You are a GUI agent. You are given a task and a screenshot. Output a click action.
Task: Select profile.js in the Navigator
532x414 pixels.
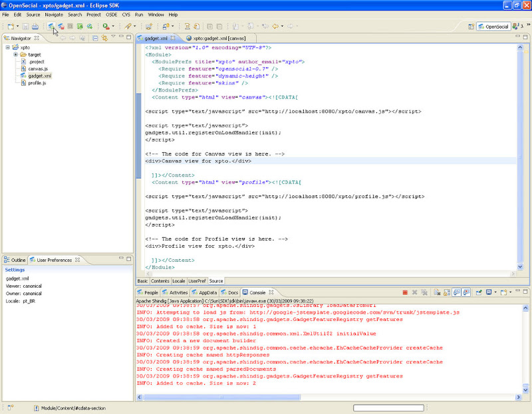37,83
